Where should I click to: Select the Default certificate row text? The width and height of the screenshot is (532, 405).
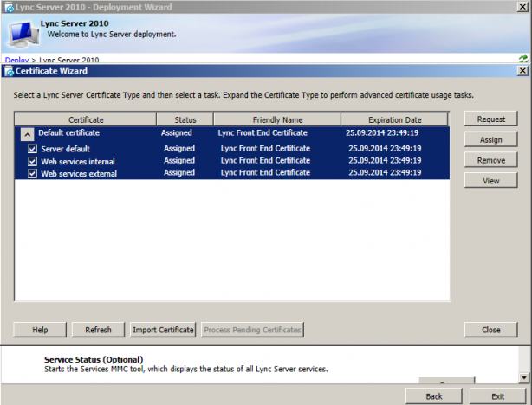[x=68, y=133]
